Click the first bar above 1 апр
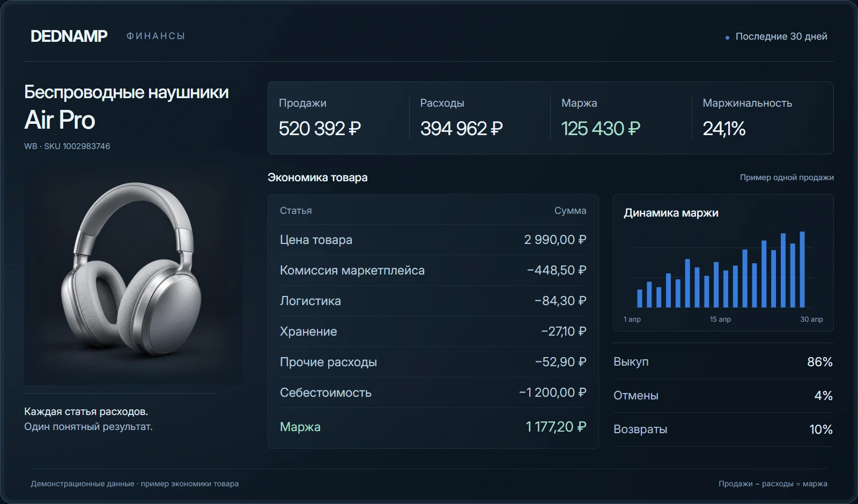Image resolution: width=858 pixels, height=504 pixels. coord(639,298)
